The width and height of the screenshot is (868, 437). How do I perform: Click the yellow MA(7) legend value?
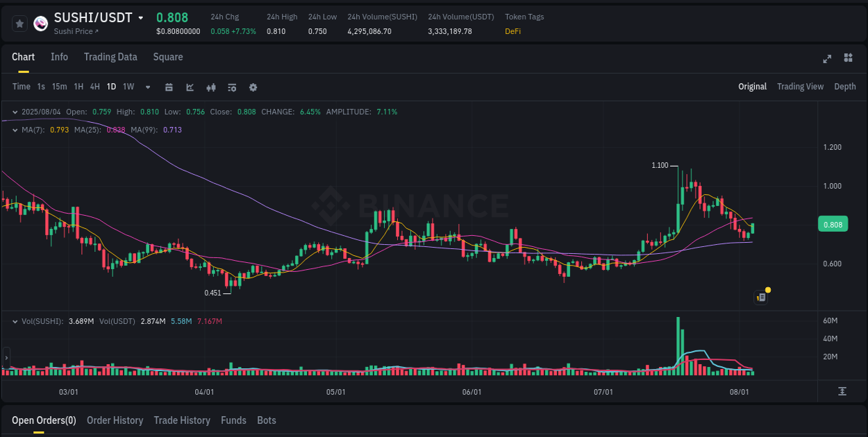click(58, 130)
